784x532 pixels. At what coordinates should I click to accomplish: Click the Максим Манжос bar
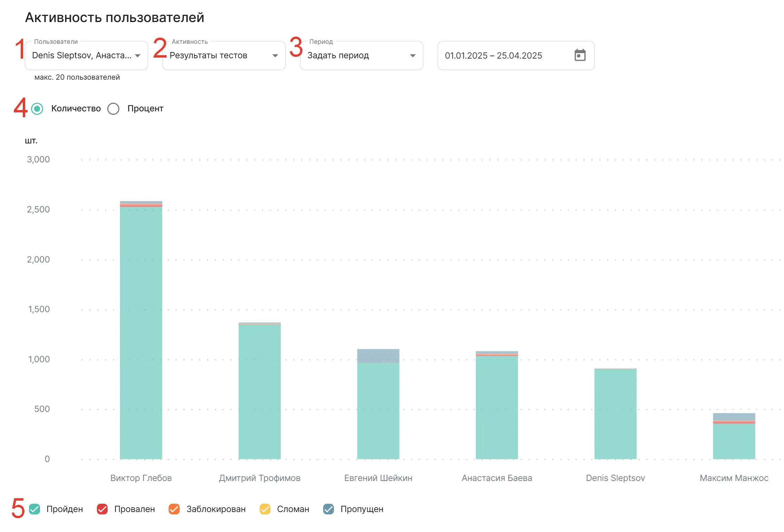pyautogui.click(x=734, y=441)
